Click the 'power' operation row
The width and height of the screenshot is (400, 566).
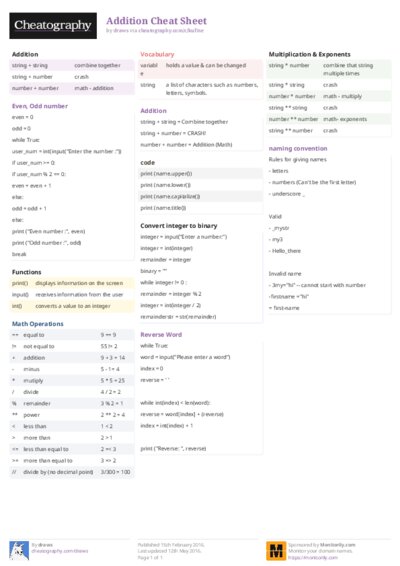[x=71, y=415]
